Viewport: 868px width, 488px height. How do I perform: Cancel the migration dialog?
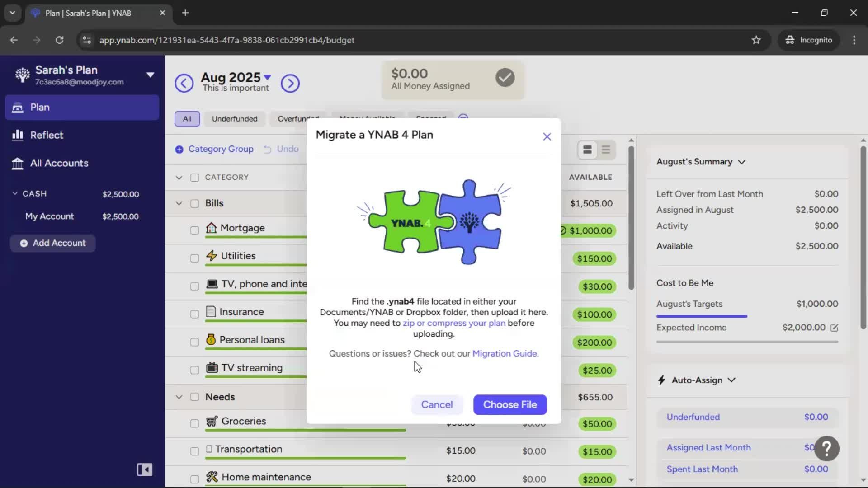click(437, 404)
